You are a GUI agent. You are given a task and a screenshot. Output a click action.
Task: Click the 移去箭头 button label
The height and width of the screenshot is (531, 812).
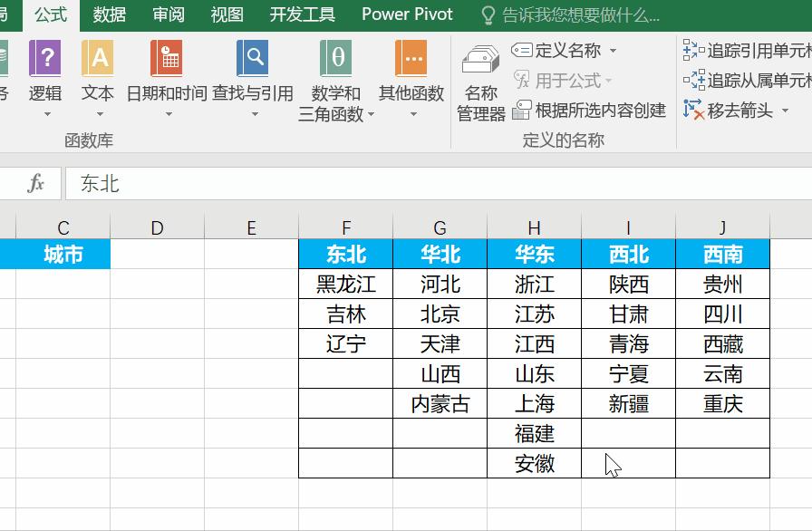coord(740,111)
